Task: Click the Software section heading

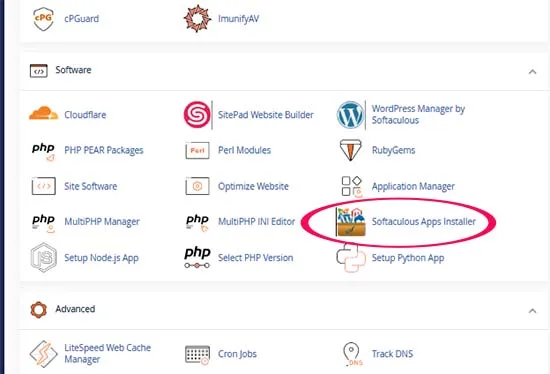Action: pyautogui.click(x=73, y=70)
